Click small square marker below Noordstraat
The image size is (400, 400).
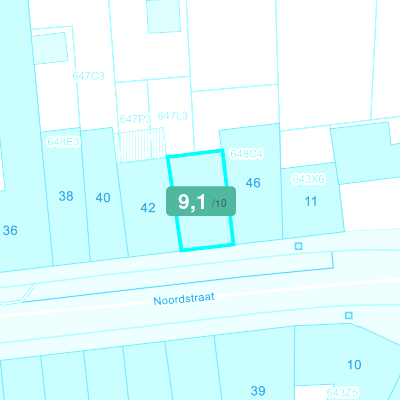(349, 315)
